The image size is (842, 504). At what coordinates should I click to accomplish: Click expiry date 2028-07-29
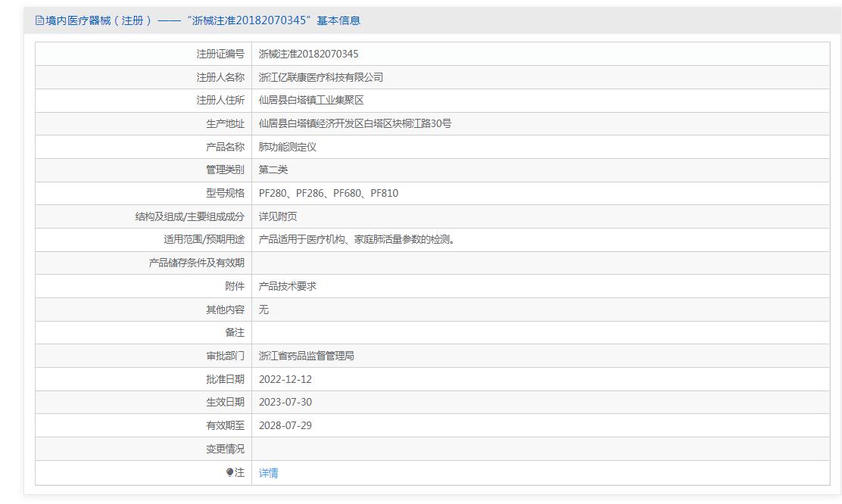[285, 425]
